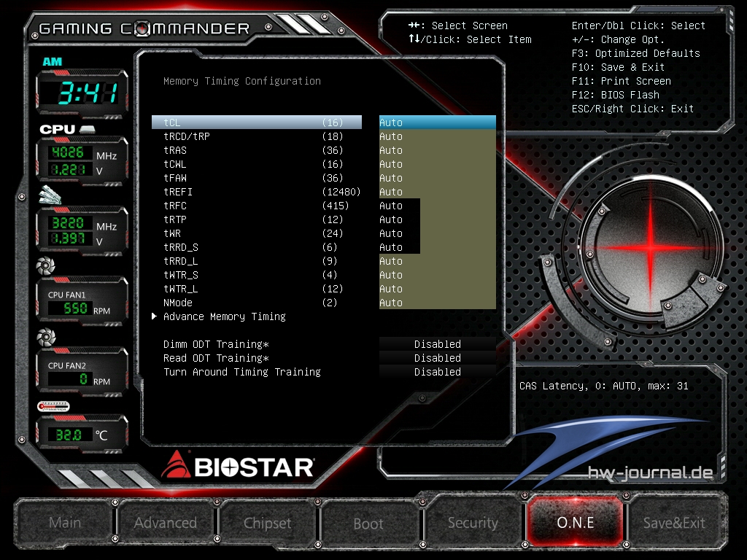This screenshot has width=747, height=560.
Task: Open tREFI Auto value field
Action: click(438, 192)
